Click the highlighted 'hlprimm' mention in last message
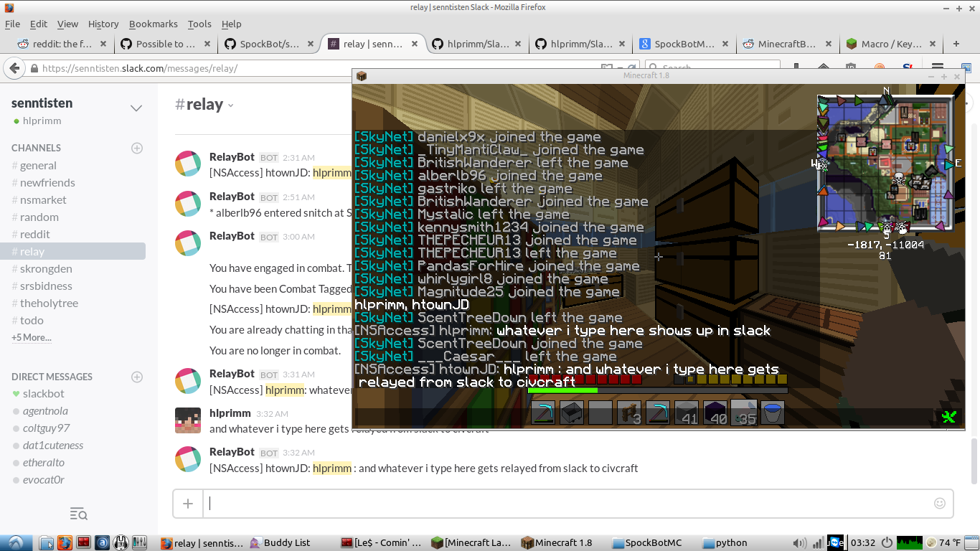Screen dimensions: 980x551 (332, 468)
